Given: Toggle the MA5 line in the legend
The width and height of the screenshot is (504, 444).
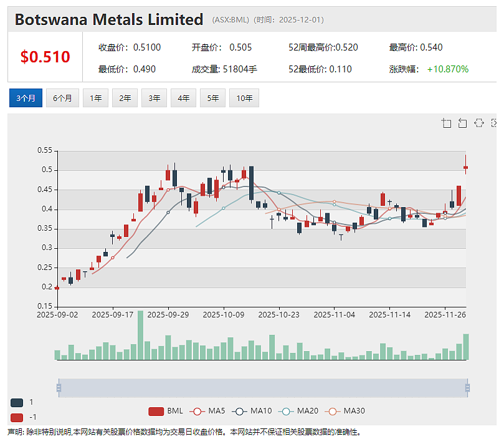Looking at the screenshot, I should pyautogui.click(x=207, y=411).
